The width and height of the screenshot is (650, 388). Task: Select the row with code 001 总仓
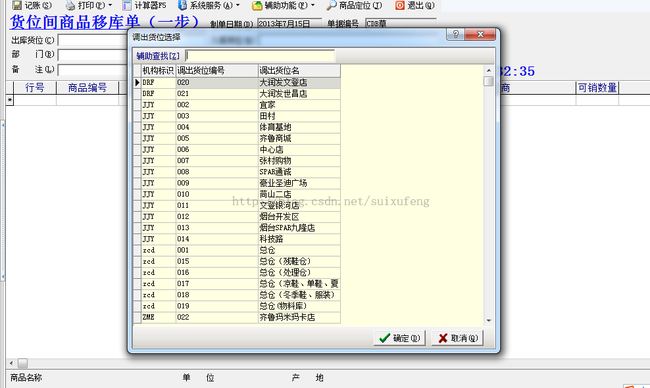(237, 250)
